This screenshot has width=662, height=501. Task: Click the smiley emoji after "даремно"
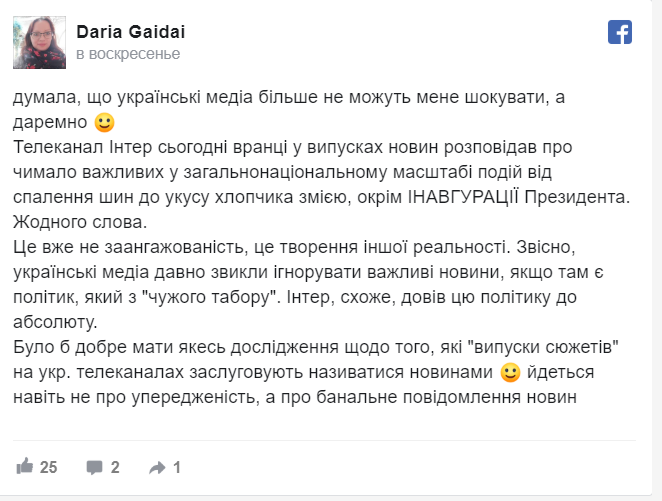104,123
